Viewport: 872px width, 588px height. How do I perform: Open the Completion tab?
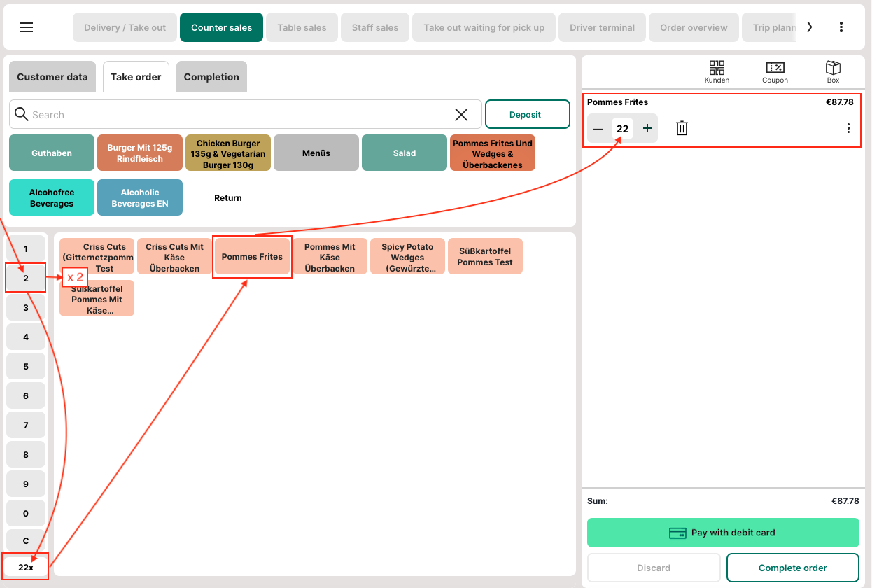211,77
